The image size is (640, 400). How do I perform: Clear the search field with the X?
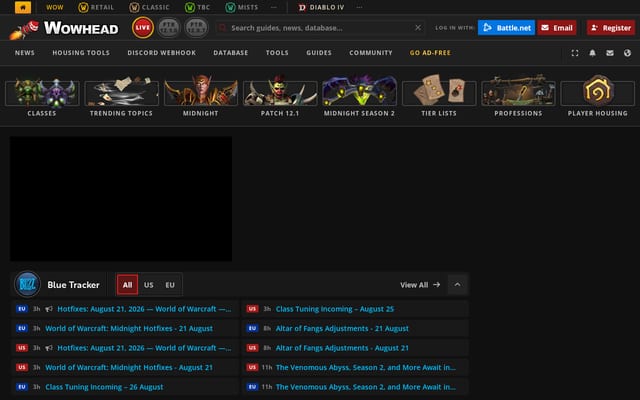click(x=418, y=28)
